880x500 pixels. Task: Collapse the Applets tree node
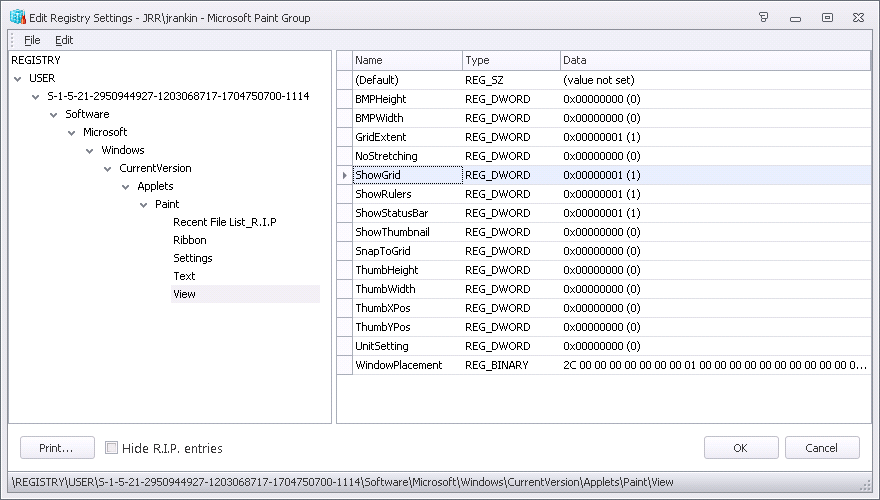tap(126, 186)
